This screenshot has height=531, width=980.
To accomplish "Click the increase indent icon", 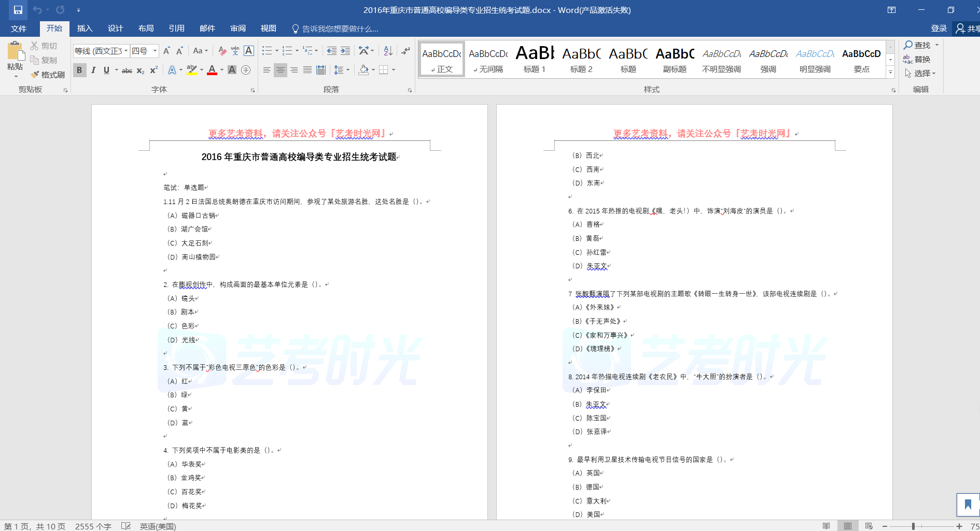I will [x=345, y=51].
